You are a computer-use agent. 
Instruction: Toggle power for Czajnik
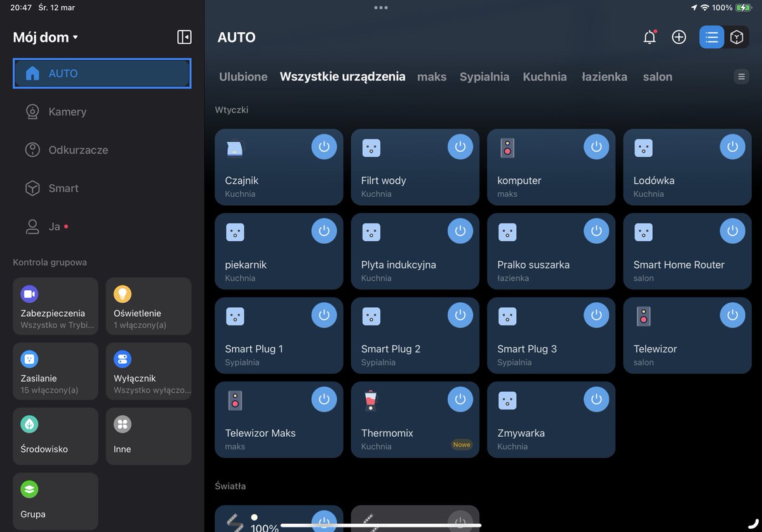pyautogui.click(x=324, y=147)
